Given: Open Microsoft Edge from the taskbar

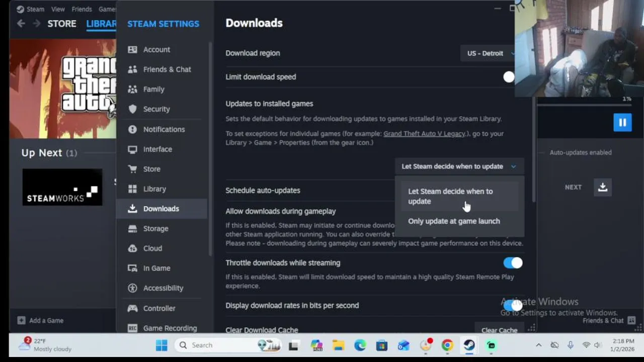Looking at the screenshot, I should (x=360, y=345).
